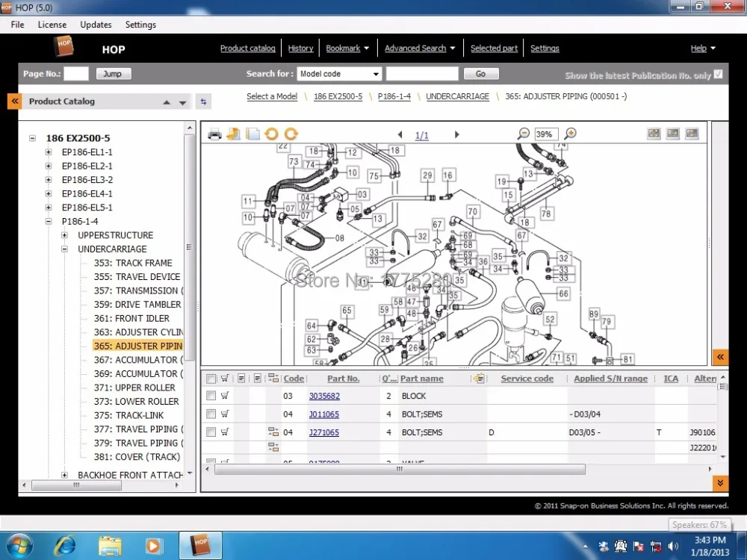Check the box for part 3035682
Viewport: 747px width, 560px height.
click(211, 396)
